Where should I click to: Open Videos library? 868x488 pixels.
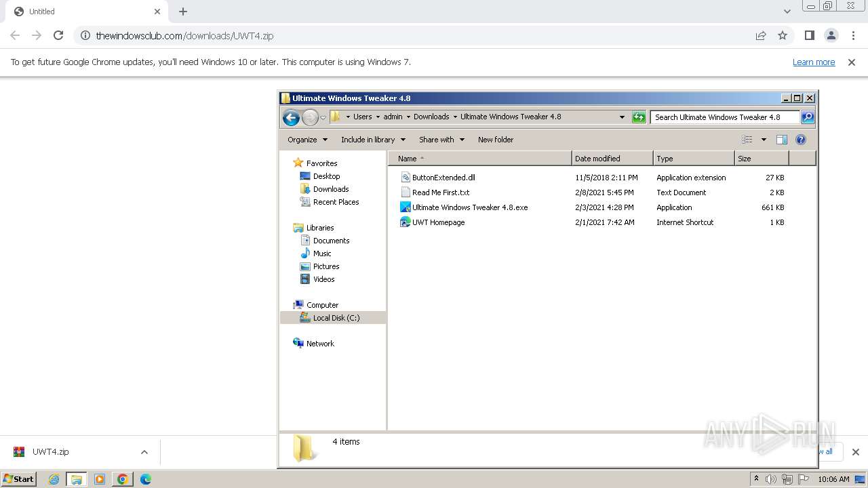[x=323, y=279]
